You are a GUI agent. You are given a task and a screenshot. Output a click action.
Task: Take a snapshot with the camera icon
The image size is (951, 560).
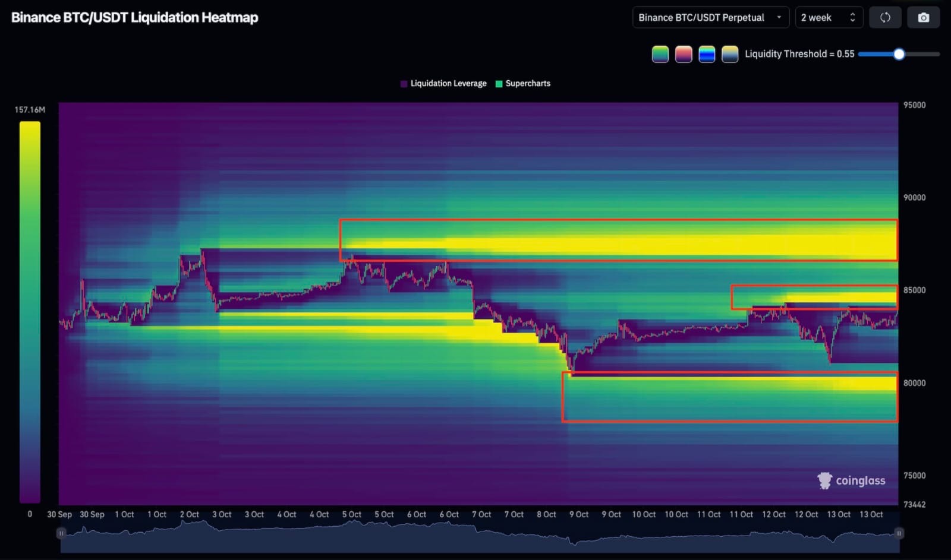(x=923, y=18)
